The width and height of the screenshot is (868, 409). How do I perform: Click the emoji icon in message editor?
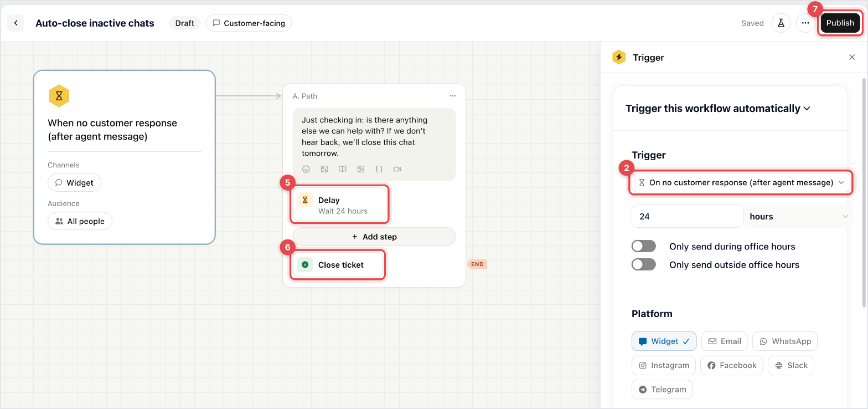tap(306, 169)
